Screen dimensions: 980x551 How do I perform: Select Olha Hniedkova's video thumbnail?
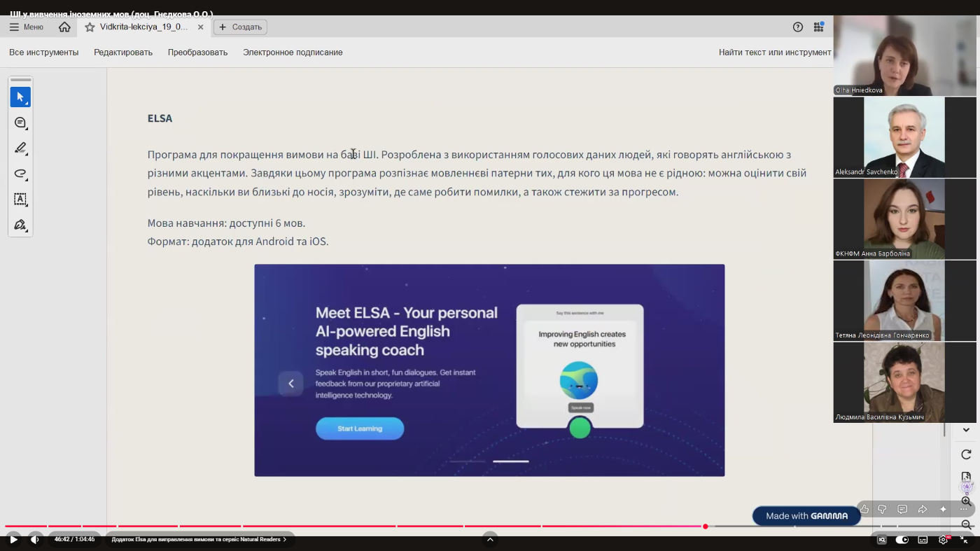[906, 55]
